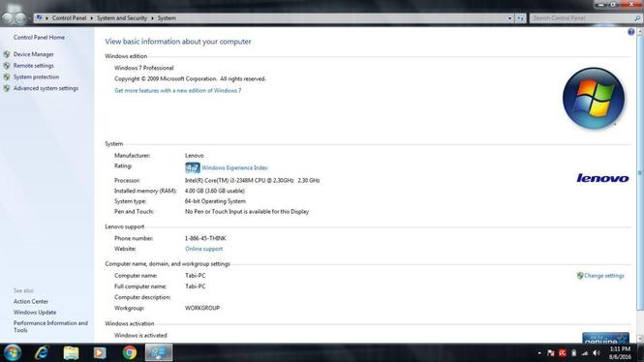644x362 pixels.
Task: Open Advanced system settings
Action: tap(46, 88)
